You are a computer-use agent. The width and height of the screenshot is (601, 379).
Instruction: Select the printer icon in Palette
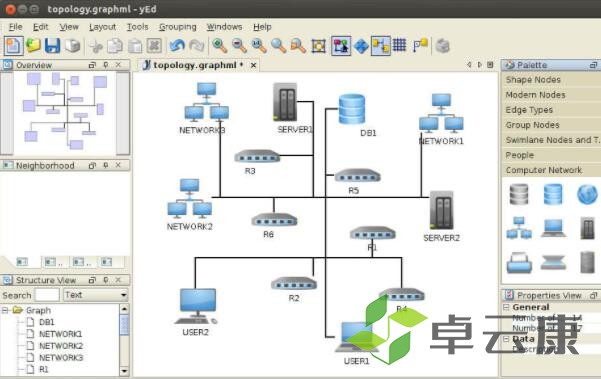pos(519,262)
